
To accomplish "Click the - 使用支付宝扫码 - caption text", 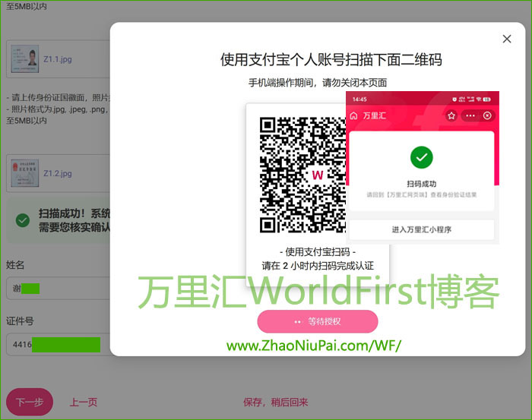I will [x=318, y=252].
